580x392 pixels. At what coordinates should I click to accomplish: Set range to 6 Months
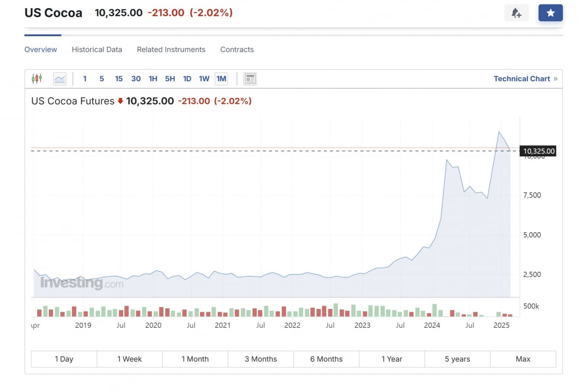[x=326, y=359]
